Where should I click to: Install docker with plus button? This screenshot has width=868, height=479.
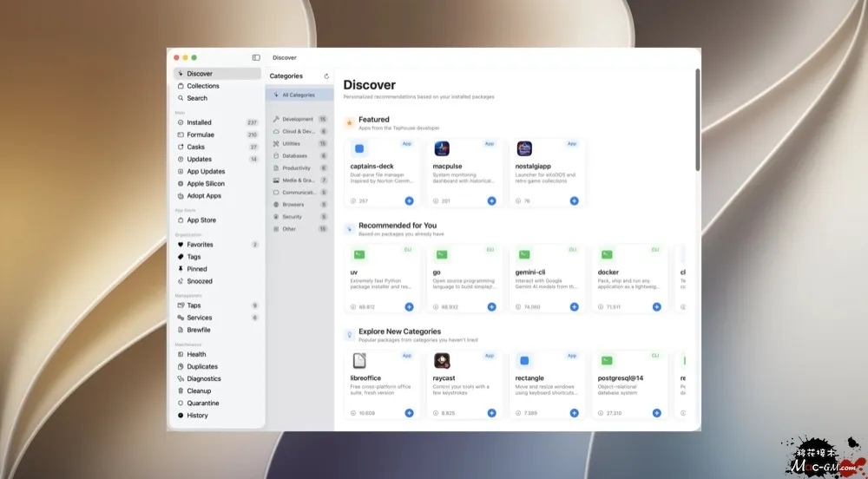[656, 307]
